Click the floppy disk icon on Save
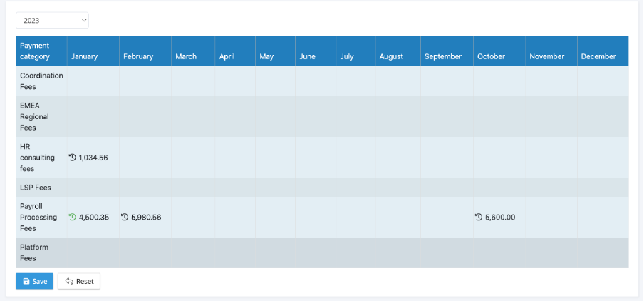Screen dimensions: 644x301 click(x=26, y=281)
